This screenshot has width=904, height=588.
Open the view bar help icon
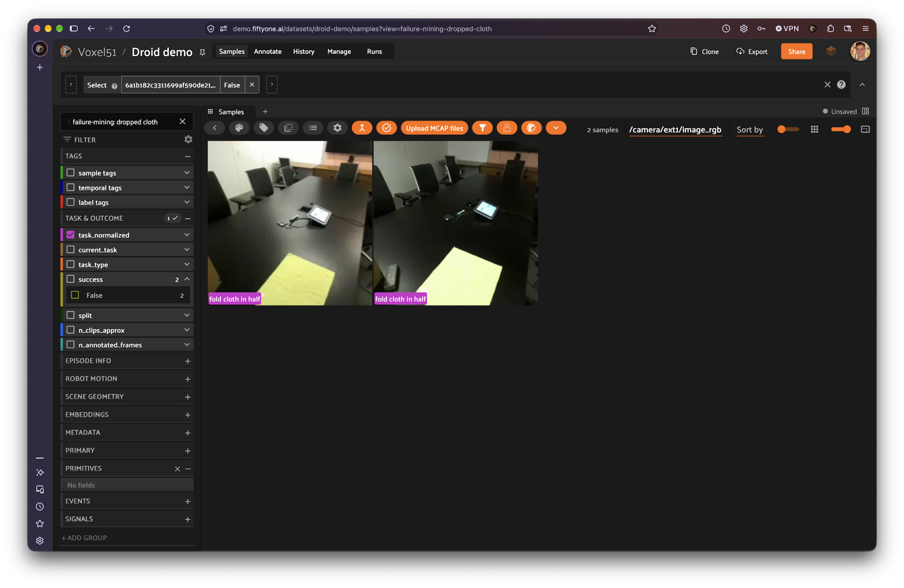(x=841, y=85)
